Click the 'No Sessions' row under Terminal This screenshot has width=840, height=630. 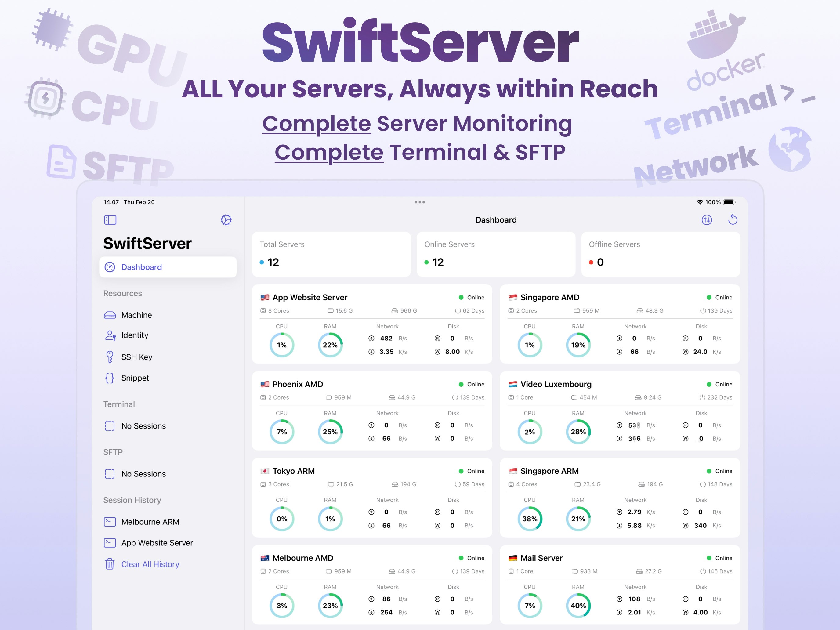[168, 426]
